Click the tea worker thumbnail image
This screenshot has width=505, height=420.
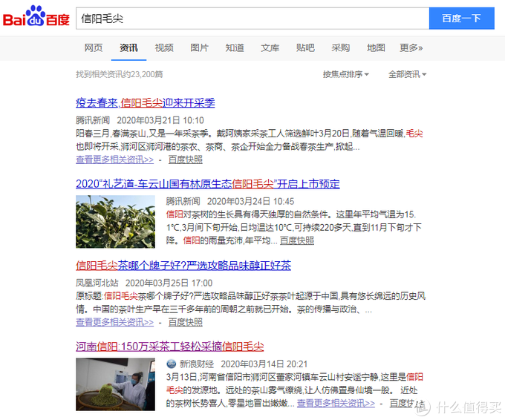[115, 384]
